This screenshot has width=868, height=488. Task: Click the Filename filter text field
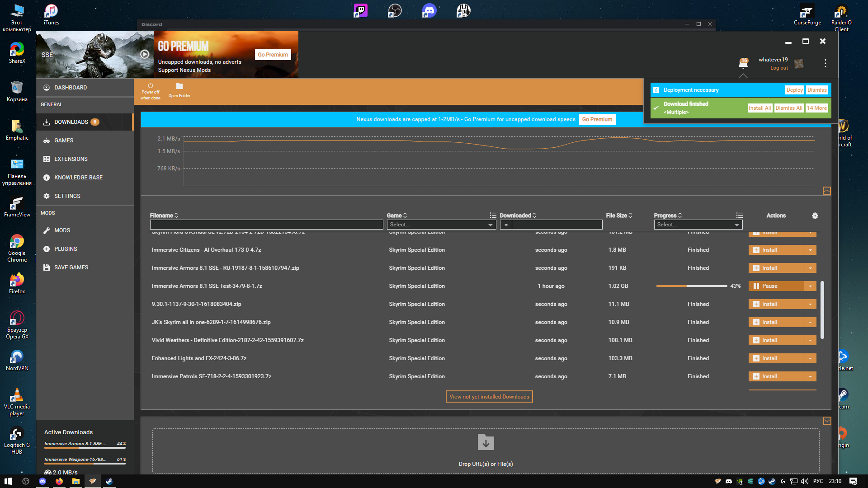[x=266, y=225]
